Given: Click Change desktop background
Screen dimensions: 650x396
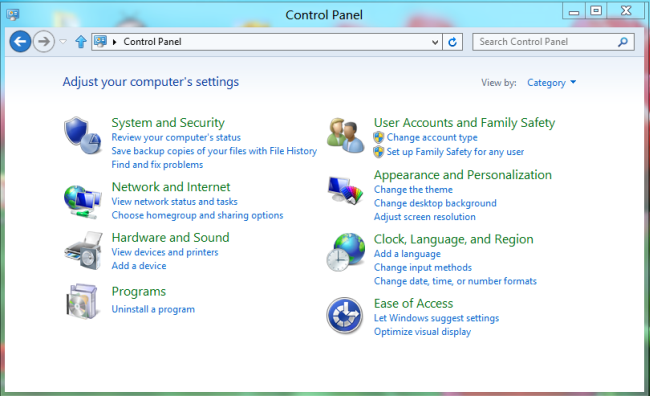Looking at the screenshot, I should pyautogui.click(x=435, y=203).
